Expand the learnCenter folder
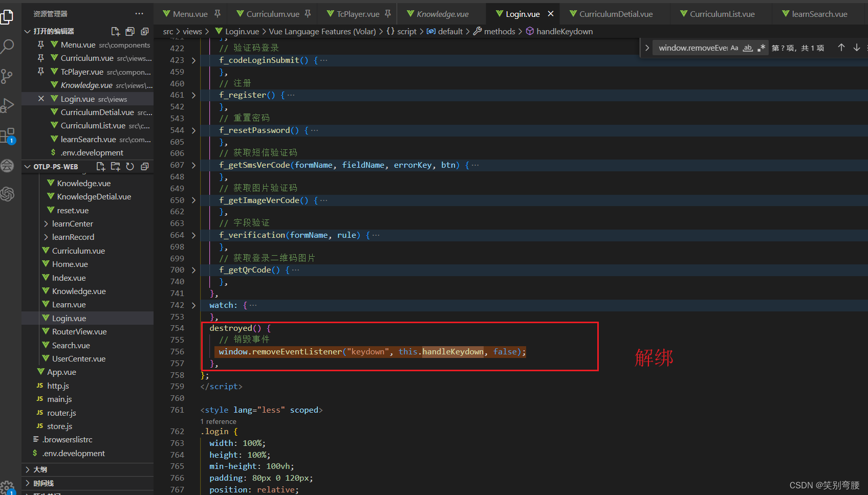The width and height of the screenshot is (868, 495). coord(72,224)
